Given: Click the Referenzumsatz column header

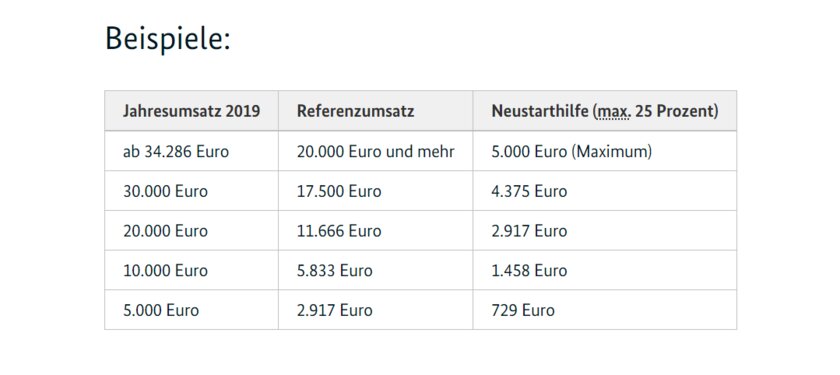Looking at the screenshot, I should pos(376,111).
